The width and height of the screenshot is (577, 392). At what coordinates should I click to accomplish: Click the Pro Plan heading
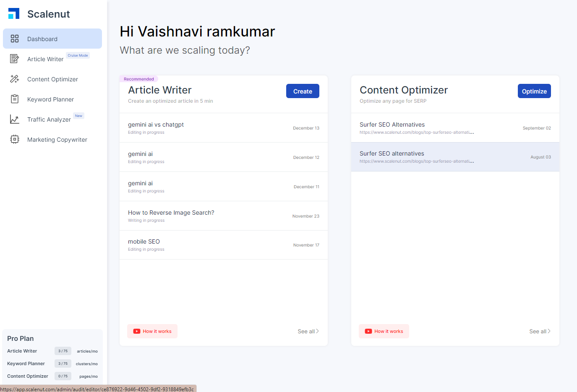[x=21, y=338]
